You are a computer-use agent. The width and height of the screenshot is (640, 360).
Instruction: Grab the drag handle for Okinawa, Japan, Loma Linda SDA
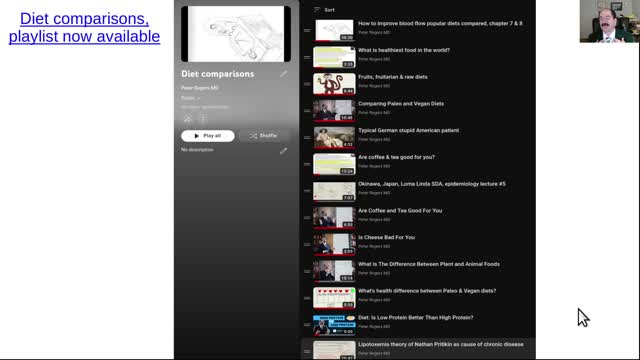[307, 191]
